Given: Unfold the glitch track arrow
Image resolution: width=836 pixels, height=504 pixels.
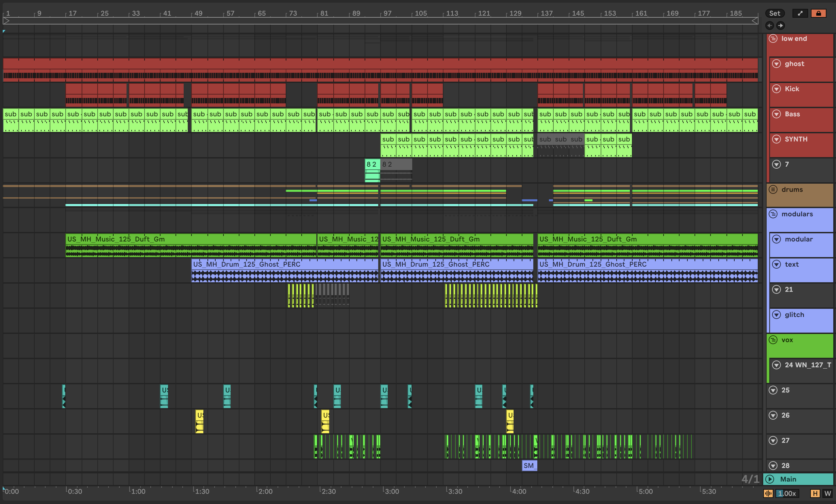Looking at the screenshot, I should coord(776,315).
